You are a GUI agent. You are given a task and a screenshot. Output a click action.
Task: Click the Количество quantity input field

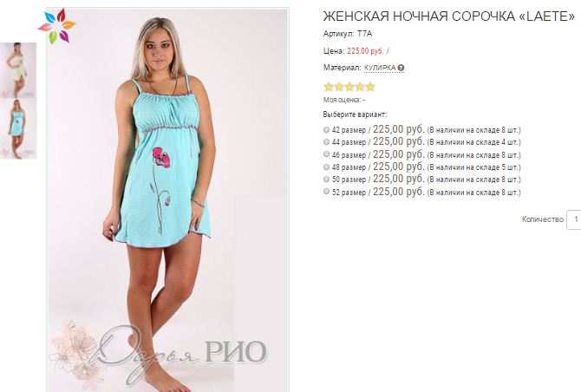573,219
